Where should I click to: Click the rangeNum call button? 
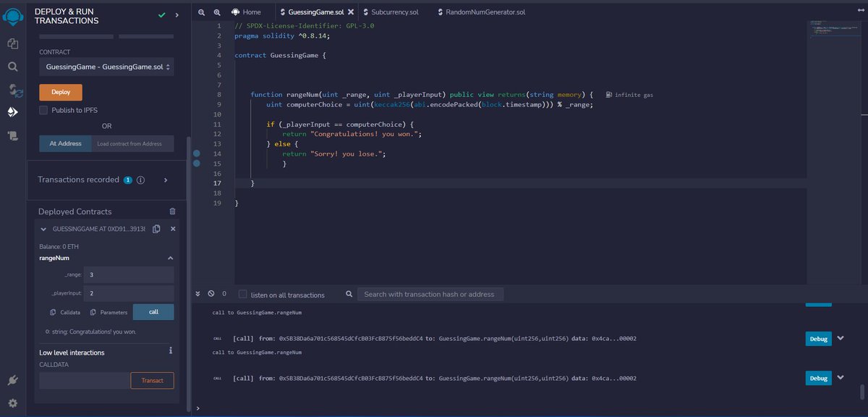click(x=153, y=312)
